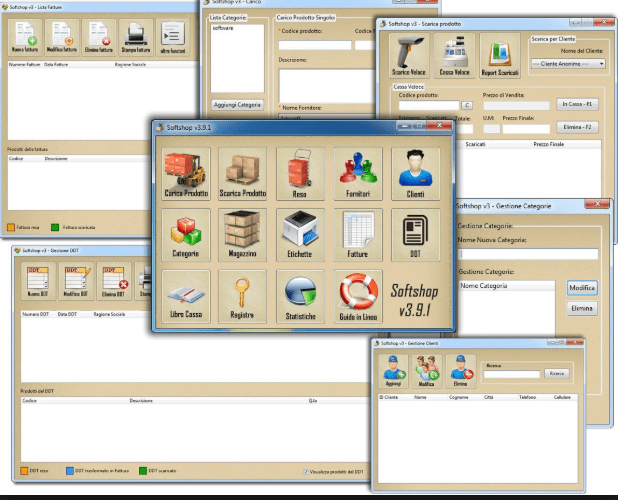This screenshot has width=618, height=500.
Task: Click Elimina DDT in Gestione DDT window
Action: click(x=114, y=281)
